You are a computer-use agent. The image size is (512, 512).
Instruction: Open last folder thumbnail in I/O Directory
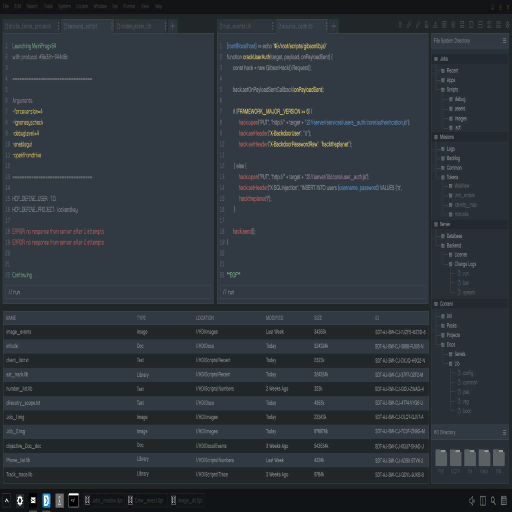pyautogui.click(x=499, y=458)
